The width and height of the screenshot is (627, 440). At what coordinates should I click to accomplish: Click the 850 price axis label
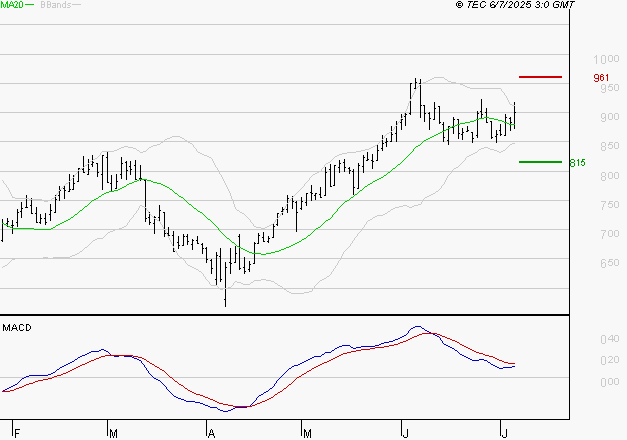[610, 146]
